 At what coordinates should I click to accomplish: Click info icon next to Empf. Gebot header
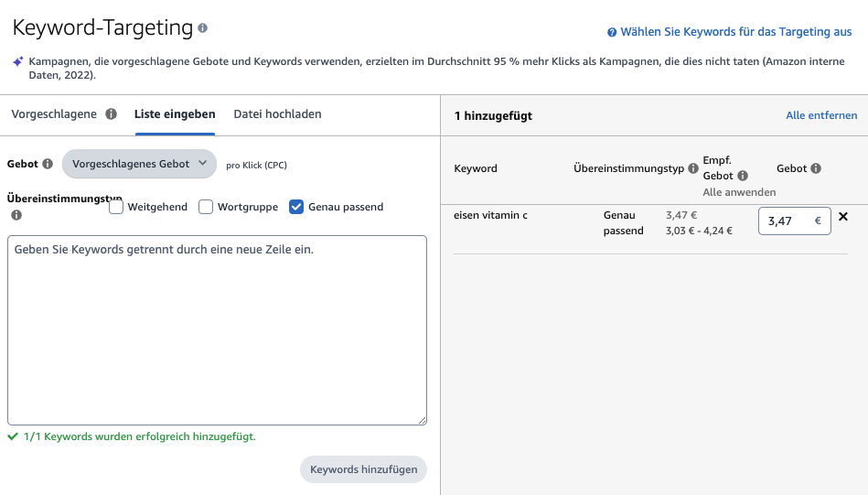pyautogui.click(x=743, y=176)
